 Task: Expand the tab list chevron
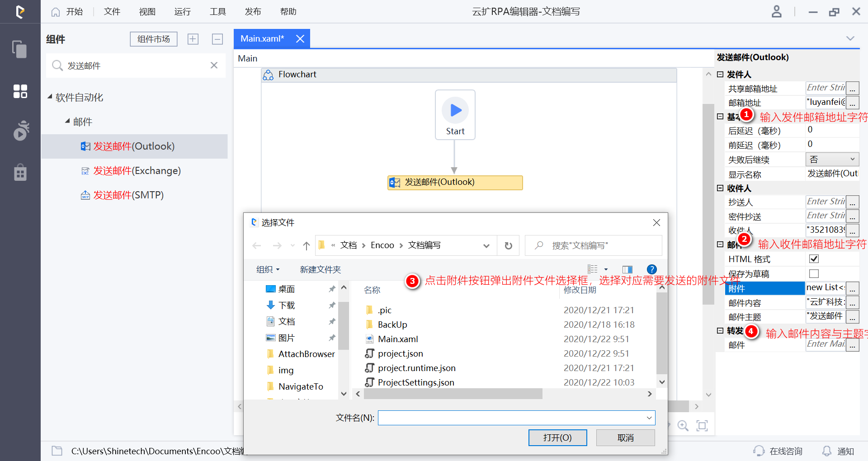[850, 38]
